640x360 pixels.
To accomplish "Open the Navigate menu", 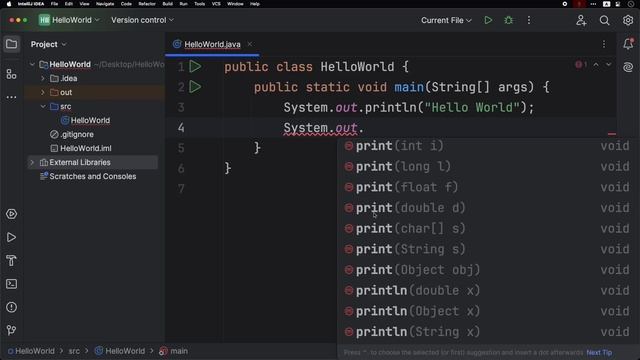I will click(105, 4).
